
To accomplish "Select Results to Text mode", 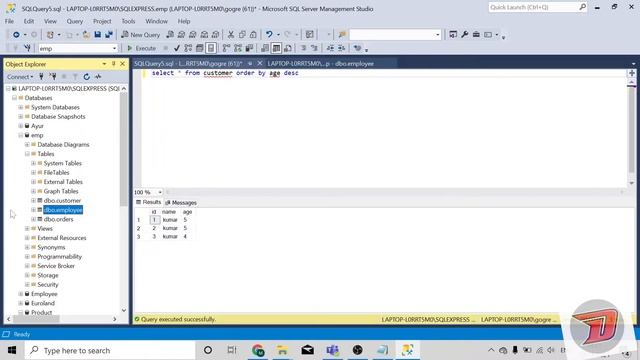I will [265, 48].
